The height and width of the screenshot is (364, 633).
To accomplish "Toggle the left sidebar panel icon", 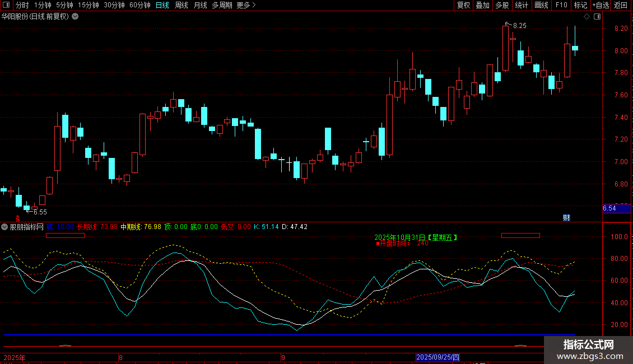I will tap(6, 5).
